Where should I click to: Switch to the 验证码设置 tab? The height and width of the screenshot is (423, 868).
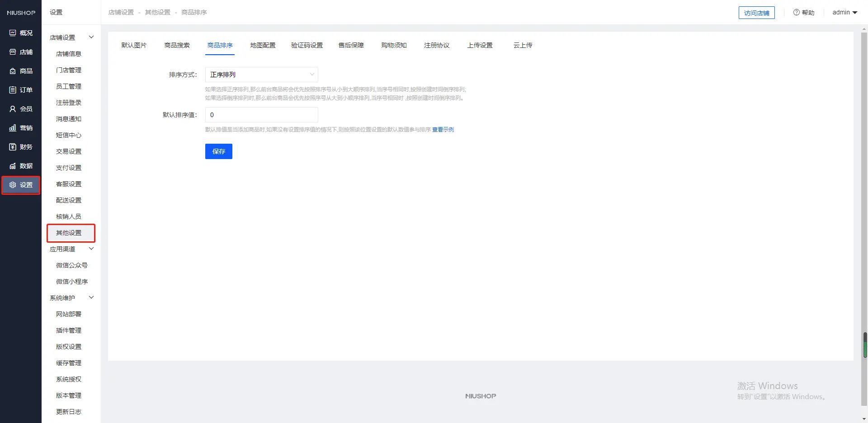(307, 45)
